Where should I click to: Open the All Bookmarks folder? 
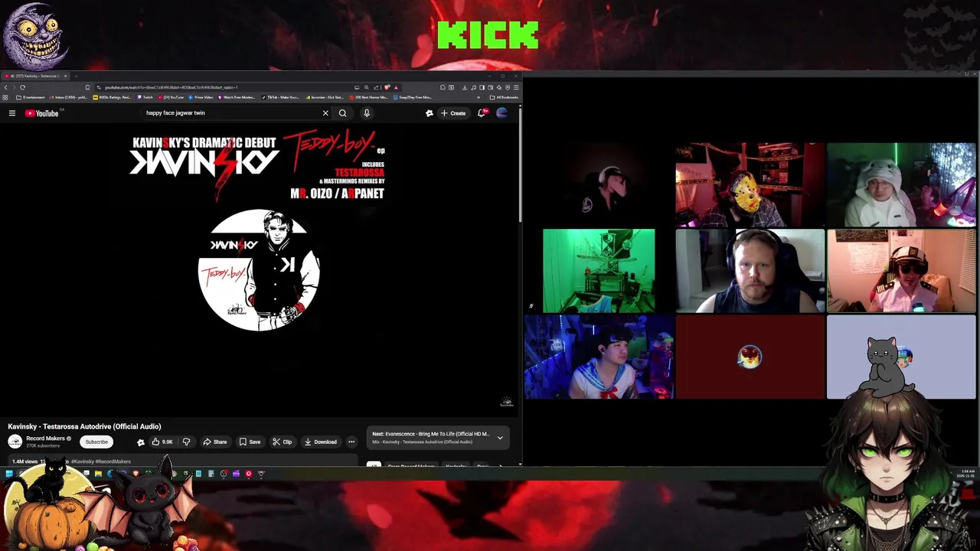coord(505,97)
